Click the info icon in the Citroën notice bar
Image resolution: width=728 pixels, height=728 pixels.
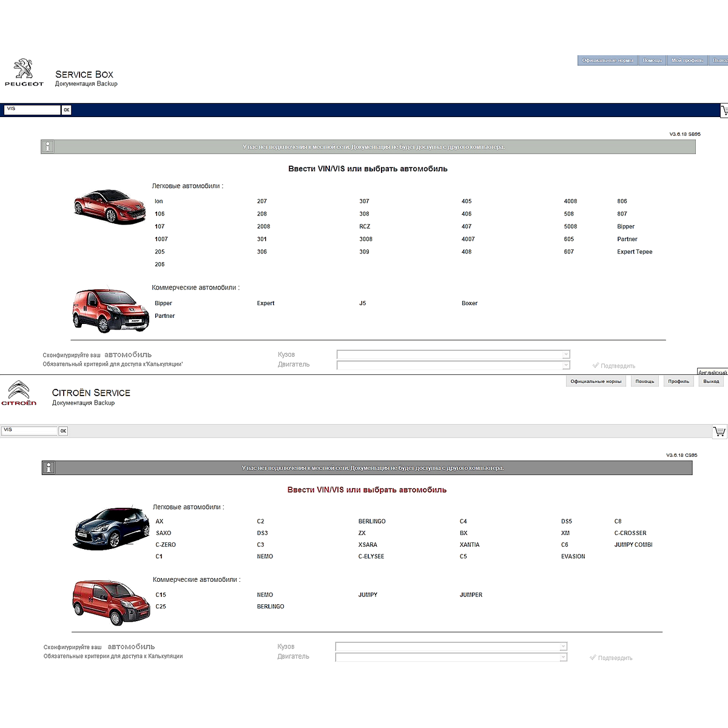pyautogui.click(x=49, y=468)
